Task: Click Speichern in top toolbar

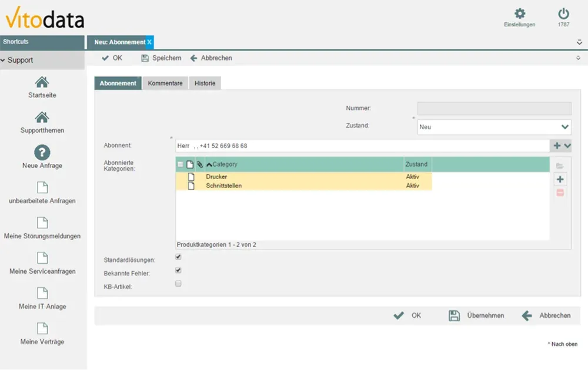Action: (161, 58)
